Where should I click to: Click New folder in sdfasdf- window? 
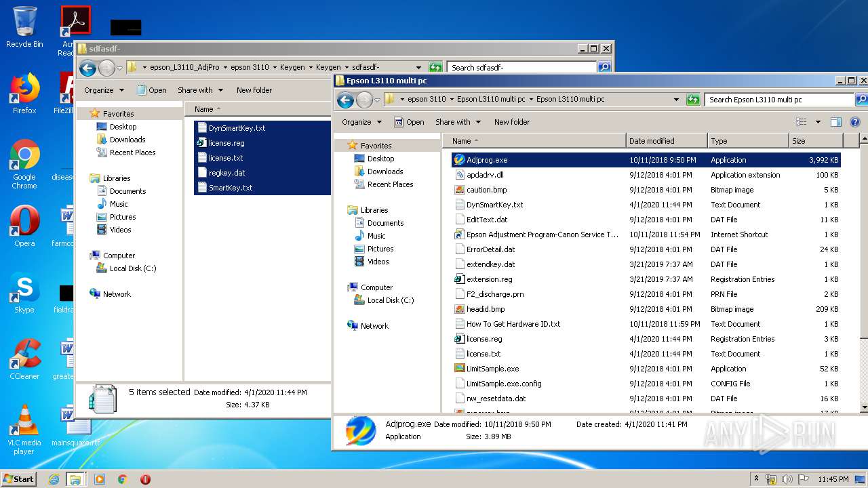click(254, 90)
